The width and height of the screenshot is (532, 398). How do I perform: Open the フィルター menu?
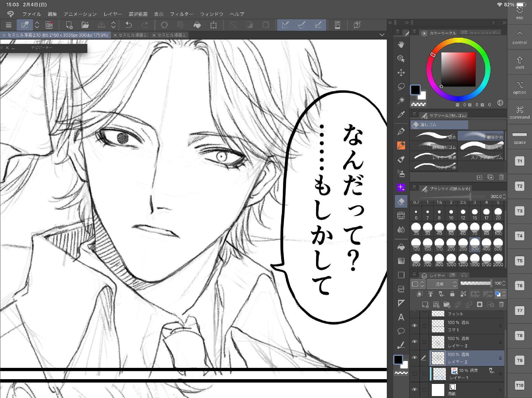181,14
